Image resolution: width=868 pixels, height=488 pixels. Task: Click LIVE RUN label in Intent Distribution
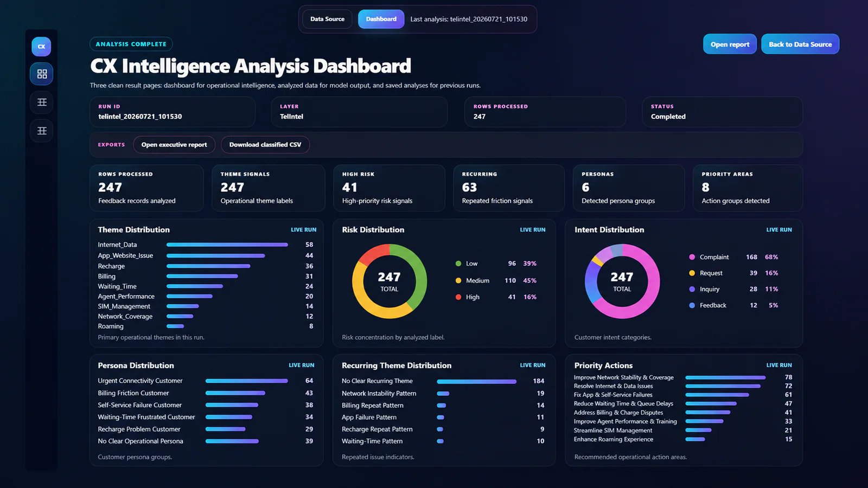point(779,230)
